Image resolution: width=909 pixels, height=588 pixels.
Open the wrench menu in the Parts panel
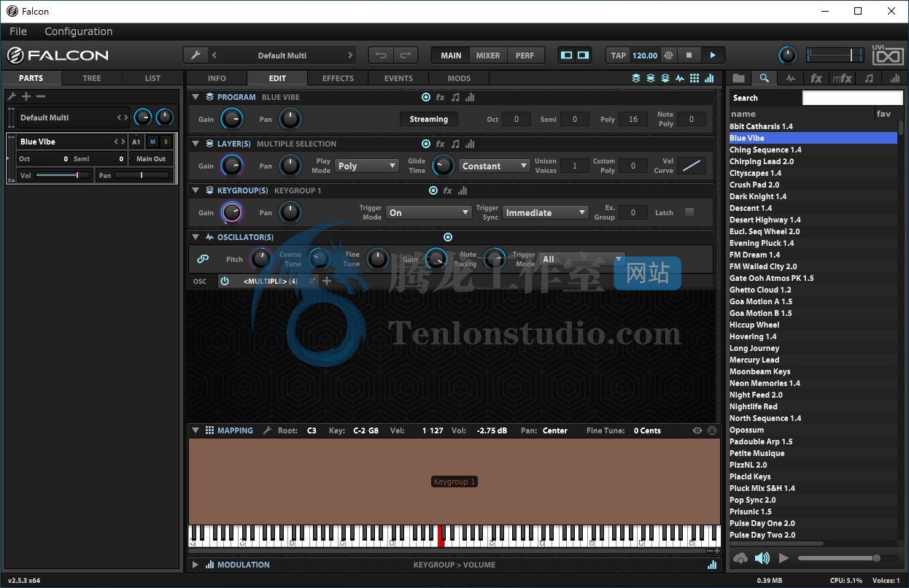click(x=12, y=96)
